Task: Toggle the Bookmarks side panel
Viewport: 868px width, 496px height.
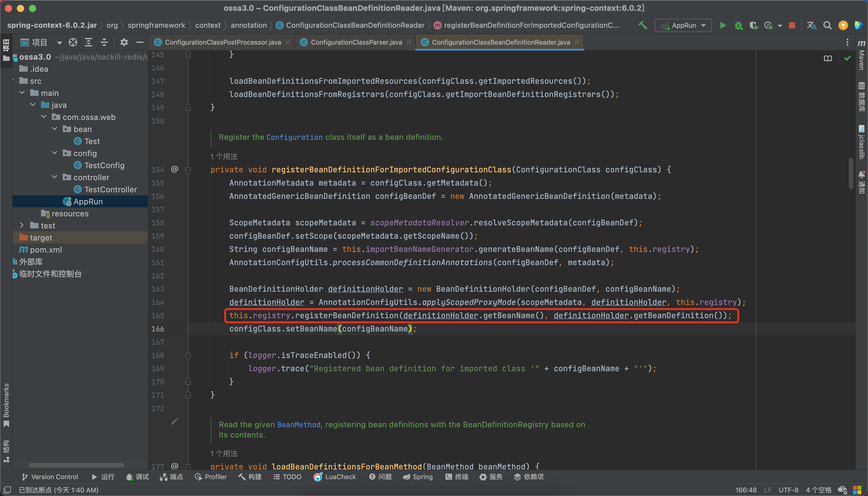Action: pos(6,405)
